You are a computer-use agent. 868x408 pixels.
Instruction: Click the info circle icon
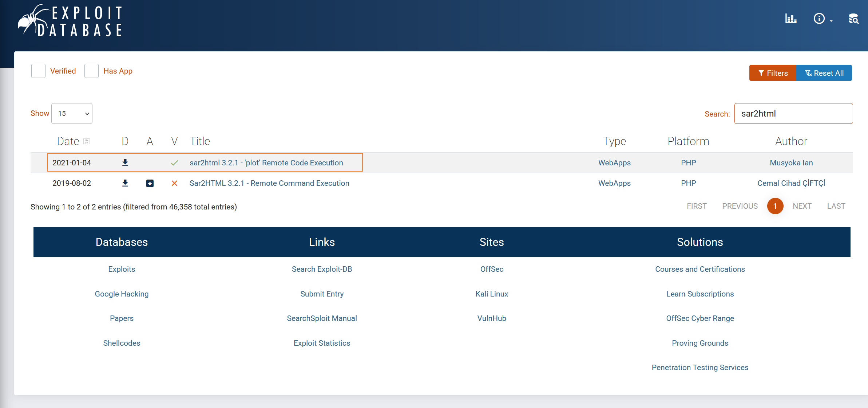point(819,19)
